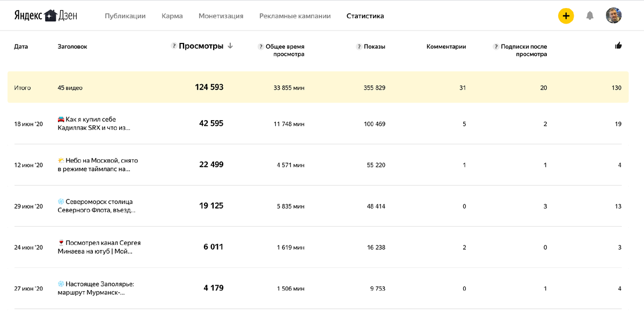Viewport: 644px width, 312px height.
Task: Click the help icon beside Общее время просмотра
Action: coord(261,47)
